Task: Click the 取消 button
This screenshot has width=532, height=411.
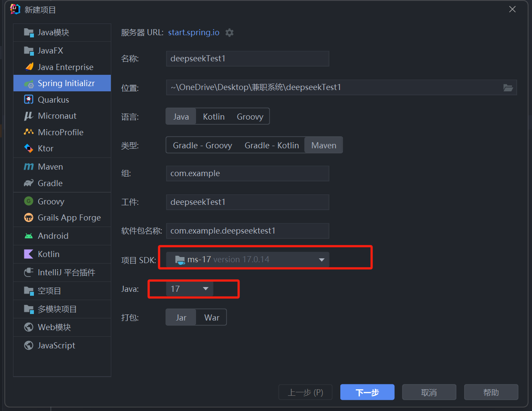Action: click(x=429, y=392)
